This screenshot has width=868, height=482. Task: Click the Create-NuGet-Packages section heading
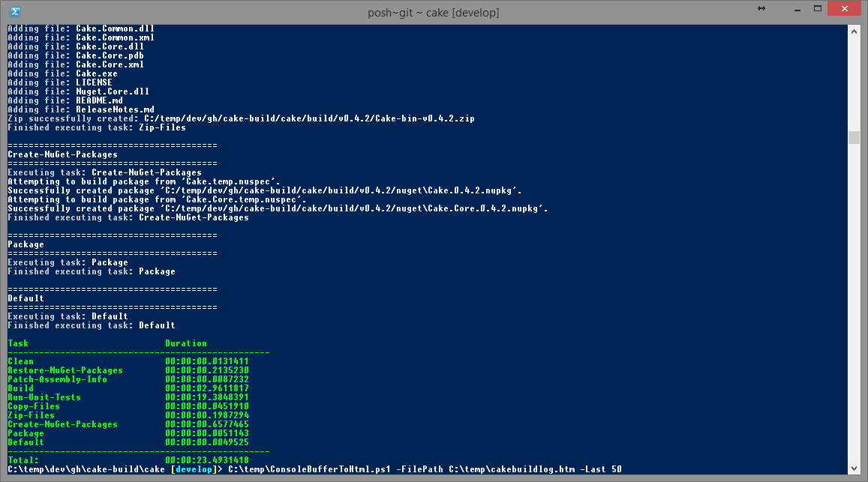(x=62, y=154)
